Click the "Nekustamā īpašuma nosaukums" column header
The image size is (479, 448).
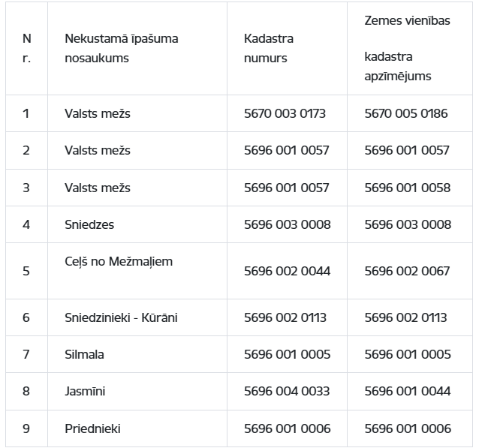[x=122, y=48]
